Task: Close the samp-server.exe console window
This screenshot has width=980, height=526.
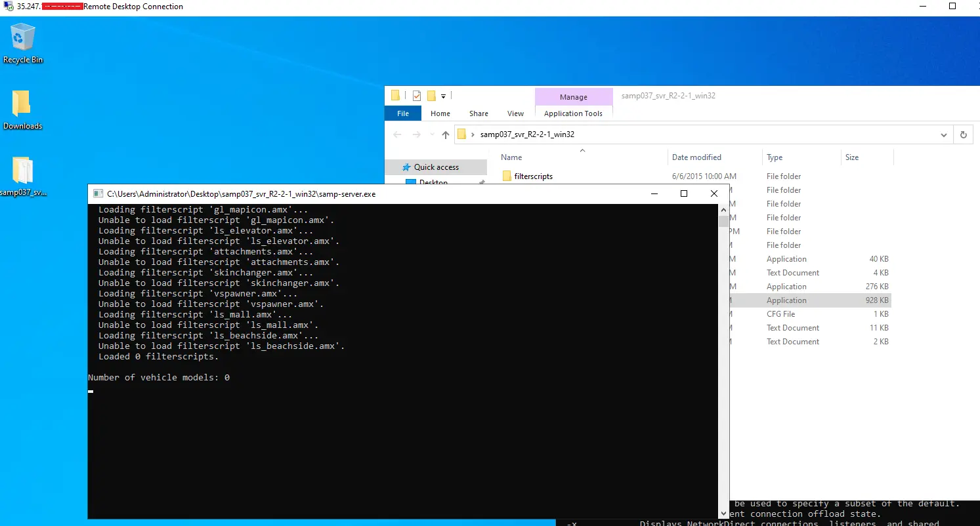Action: (x=714, y=193)
